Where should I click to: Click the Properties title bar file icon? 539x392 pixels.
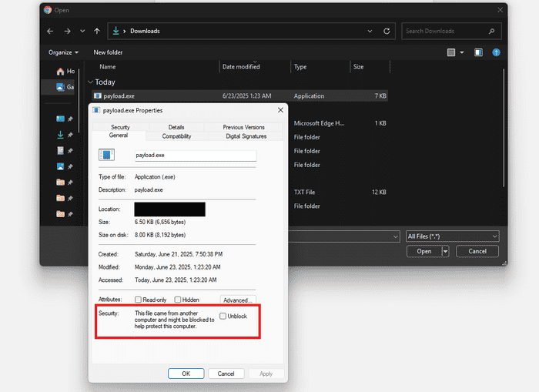tap(96, 110)
